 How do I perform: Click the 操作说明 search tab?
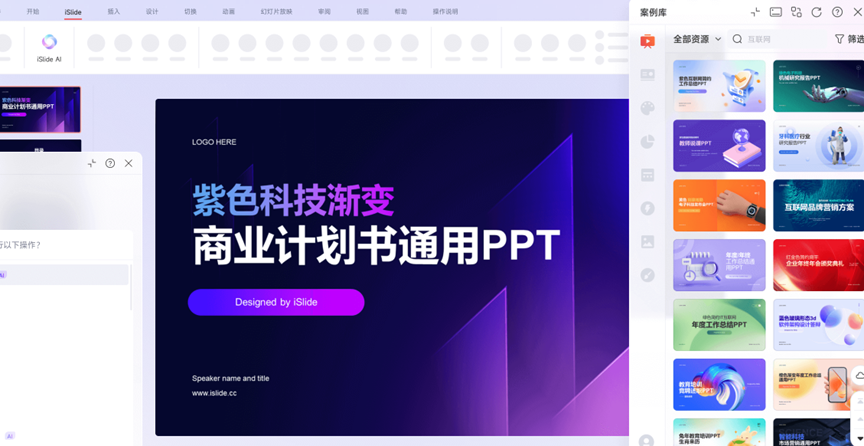445,12
